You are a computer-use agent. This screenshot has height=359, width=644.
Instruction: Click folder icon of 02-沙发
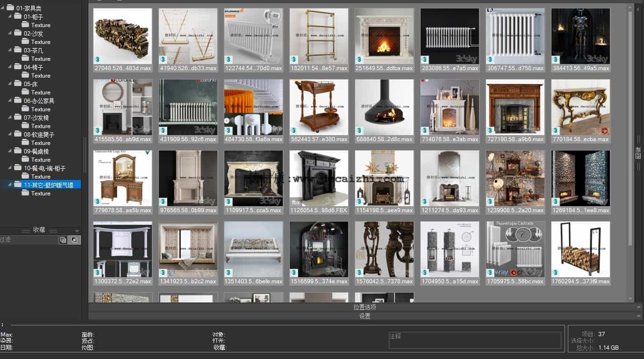18,33
